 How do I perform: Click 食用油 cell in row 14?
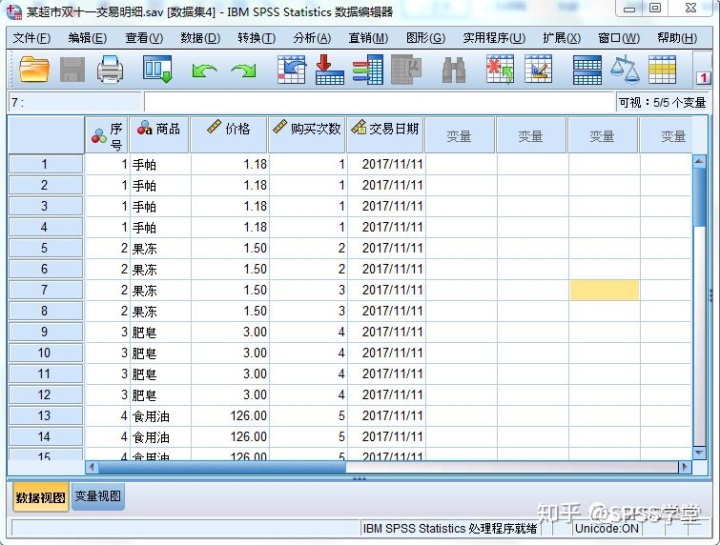[160, 437]
